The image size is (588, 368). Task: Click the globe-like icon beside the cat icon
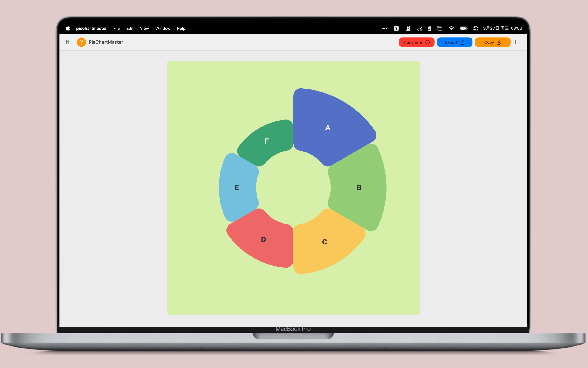[x=419, y=29]
